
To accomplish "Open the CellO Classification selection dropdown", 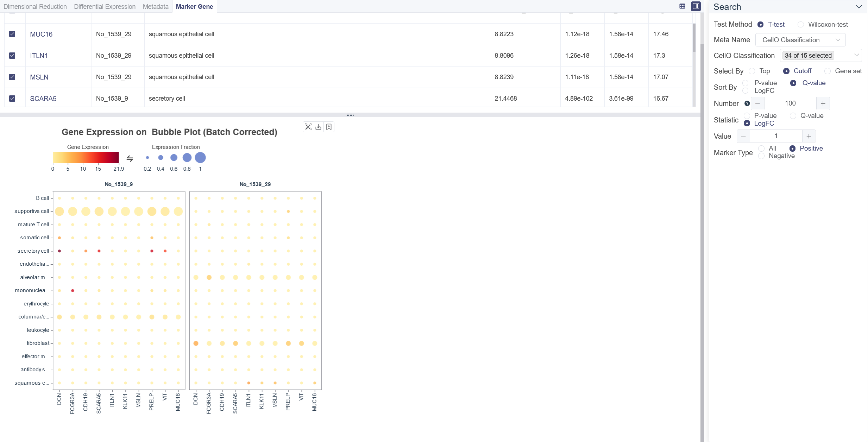I will 821,56.
